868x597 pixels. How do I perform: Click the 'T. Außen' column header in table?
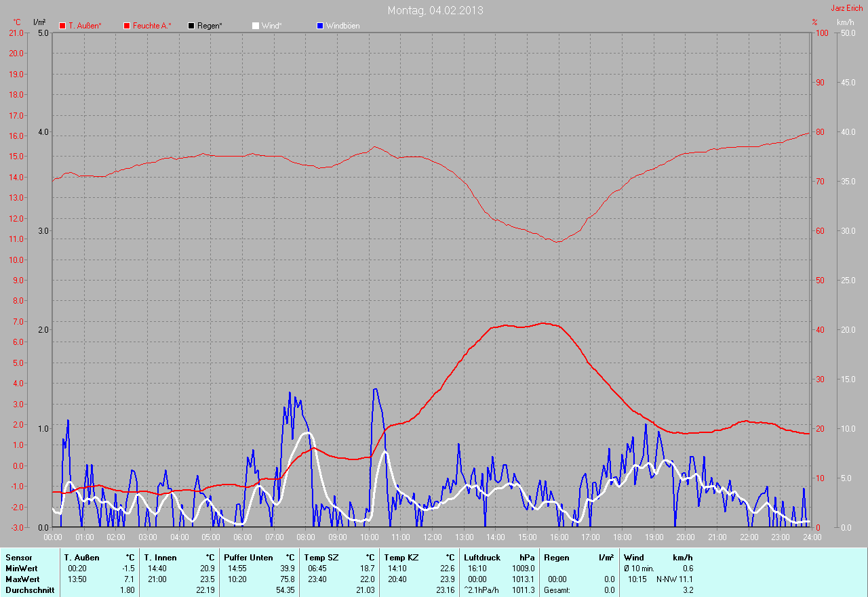point(82,558)
